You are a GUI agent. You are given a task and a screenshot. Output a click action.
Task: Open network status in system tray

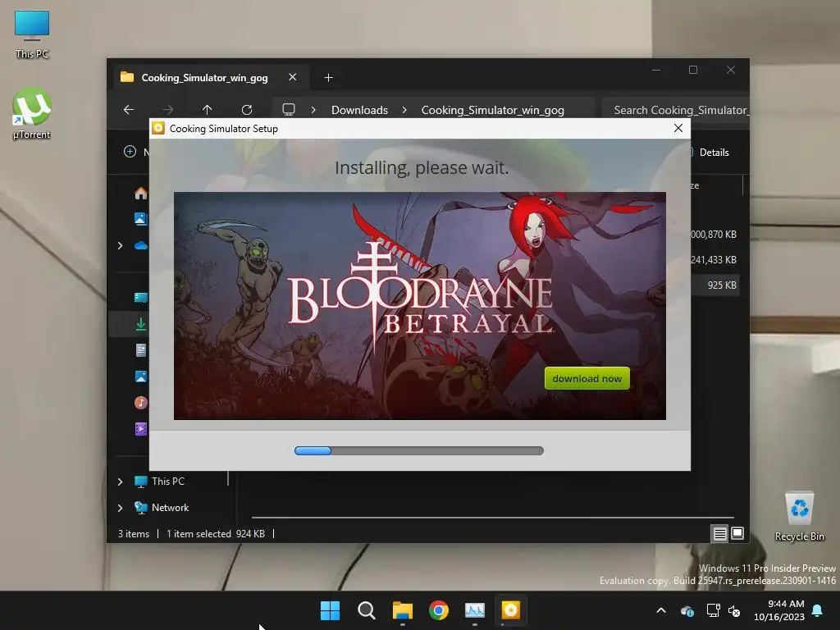[713, 610]
